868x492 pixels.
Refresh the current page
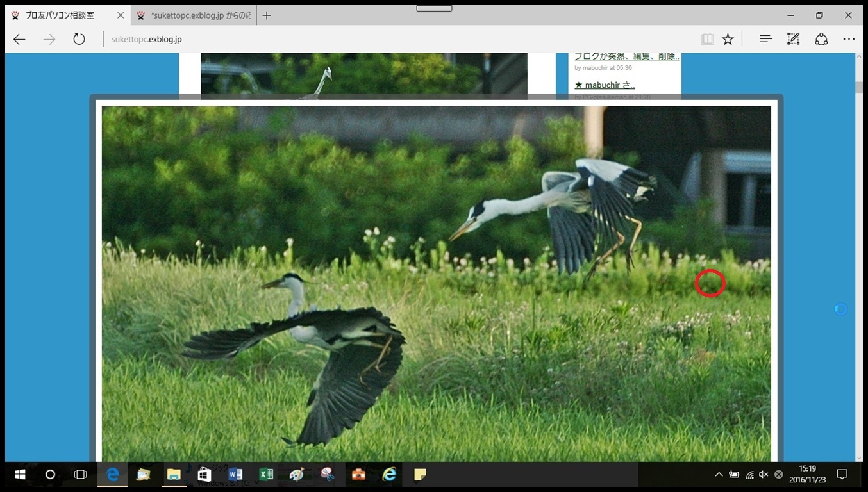[x=79, y=39]
